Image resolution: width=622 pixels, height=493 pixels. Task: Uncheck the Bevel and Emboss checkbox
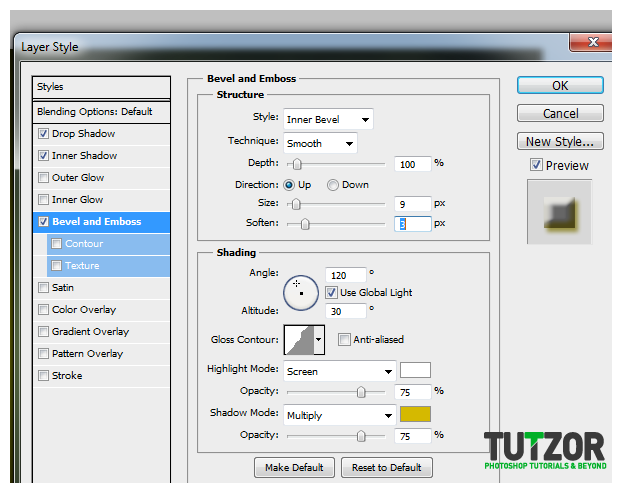(x=43, y=221)
